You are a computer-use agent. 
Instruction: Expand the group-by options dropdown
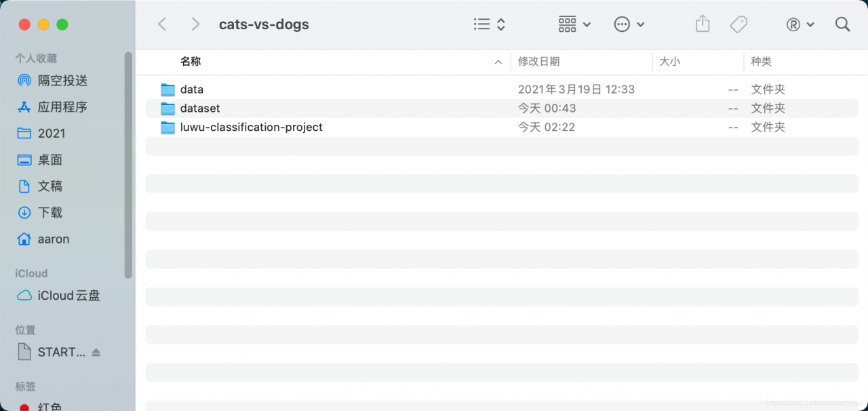574,24
